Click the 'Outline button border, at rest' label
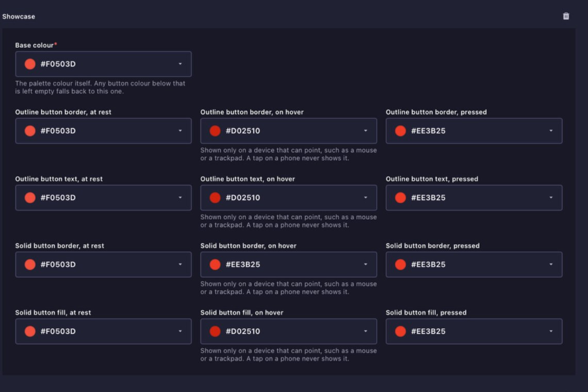The height and width of the screenshot is (392, 588). pos(63,112)
